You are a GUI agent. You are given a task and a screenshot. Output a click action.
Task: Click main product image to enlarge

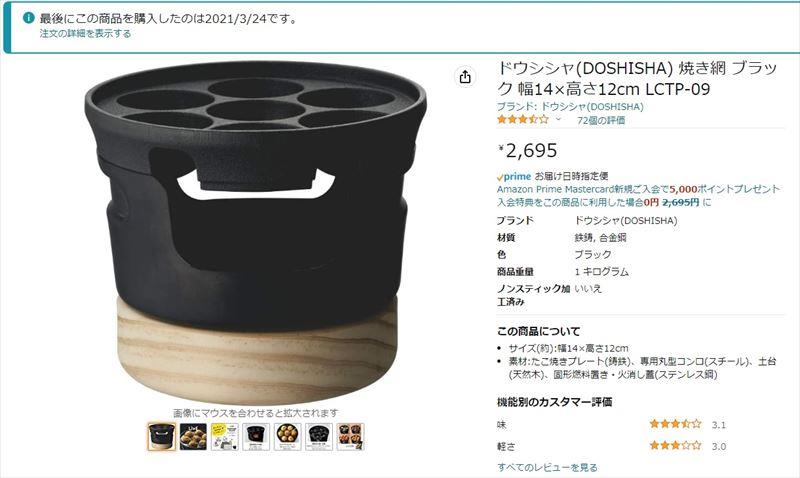256,232
